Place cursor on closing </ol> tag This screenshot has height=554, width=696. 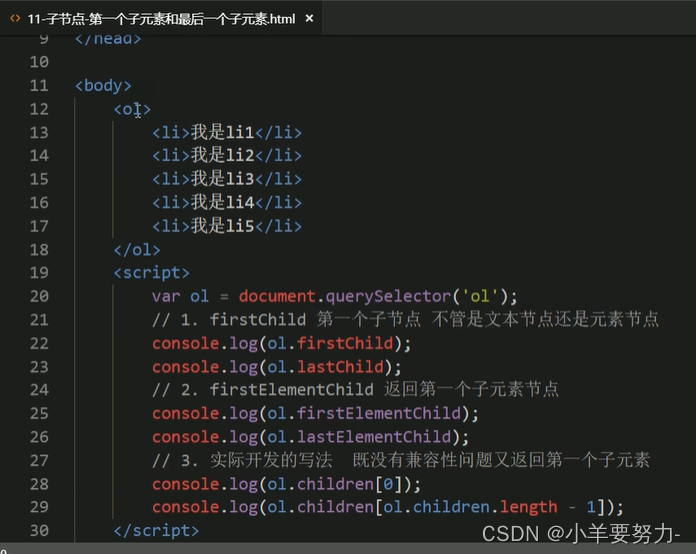(137, 250)
